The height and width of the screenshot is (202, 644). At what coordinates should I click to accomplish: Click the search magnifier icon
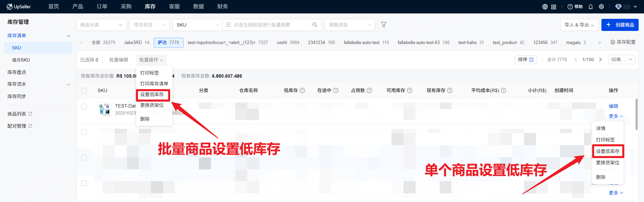pos(315,25)
